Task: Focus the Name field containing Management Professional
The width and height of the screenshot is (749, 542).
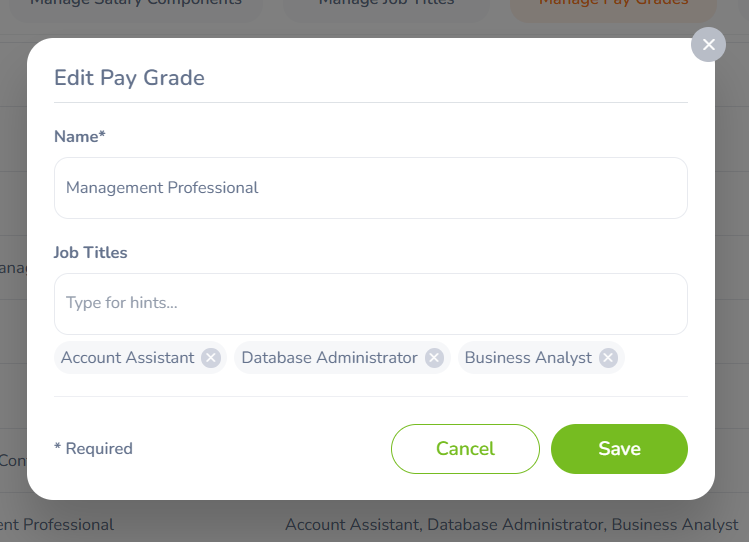Action: point(371,188)
